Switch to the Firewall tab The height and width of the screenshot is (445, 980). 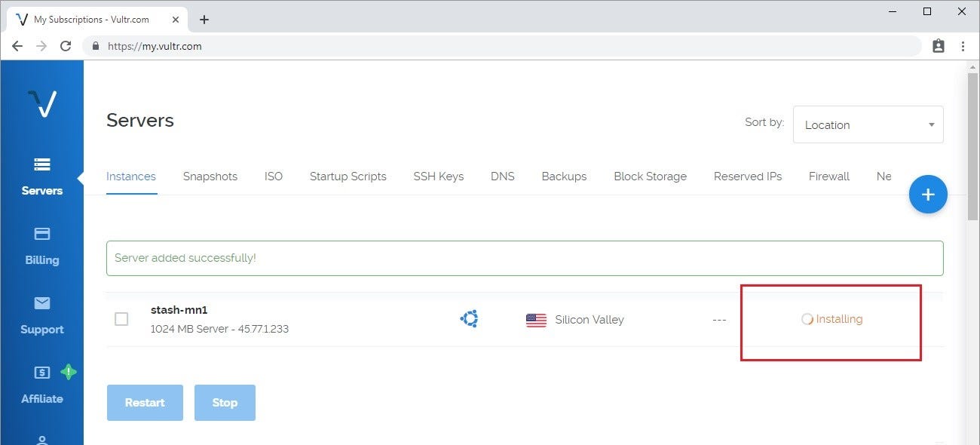pos(829,176)
